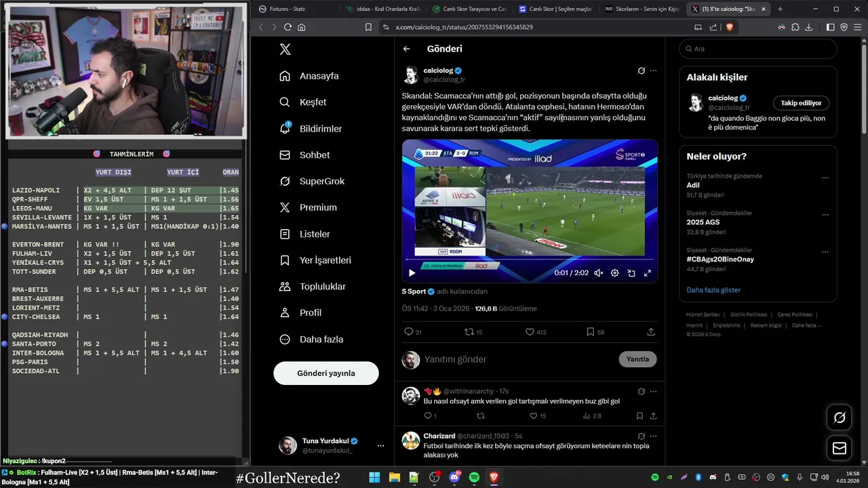Open the calciolog post's more options menu

(x=653, y=70)
